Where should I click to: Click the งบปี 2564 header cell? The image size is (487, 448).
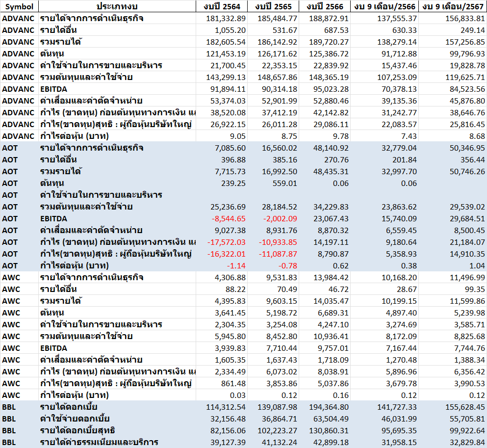[222, 6]
